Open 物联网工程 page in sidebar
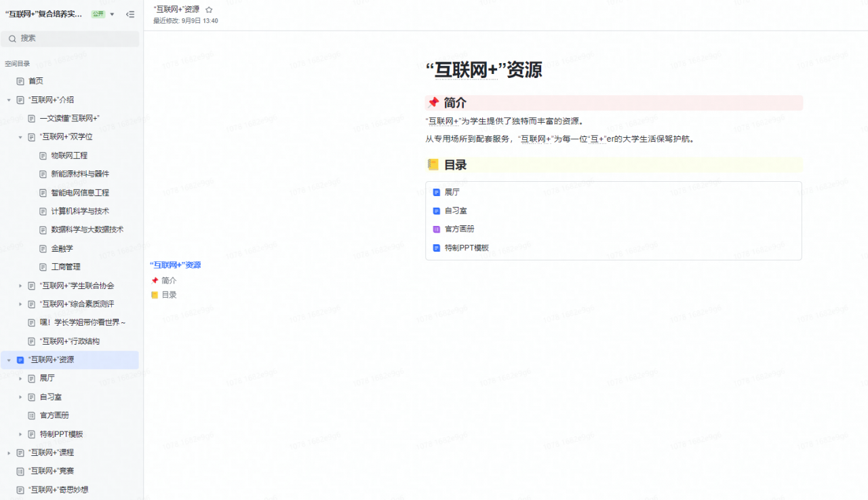Viewport: 868px width, 500px height. point(69,155)
